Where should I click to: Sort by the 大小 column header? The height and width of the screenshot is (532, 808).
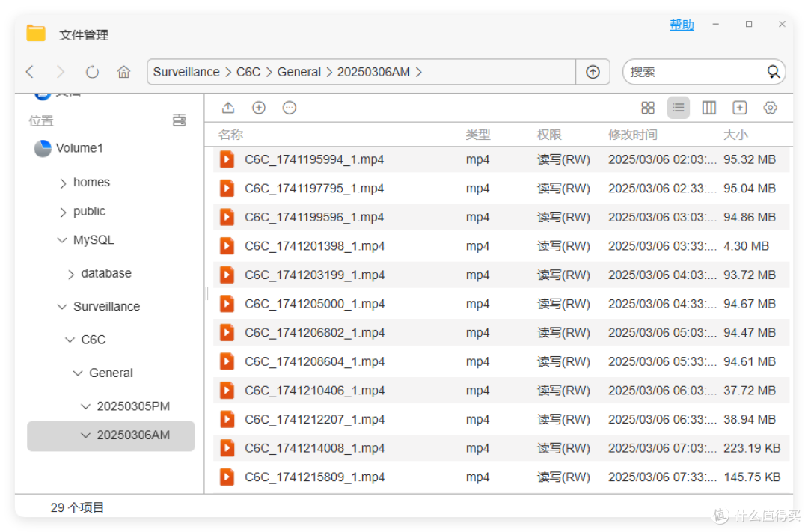click(735, 135)
